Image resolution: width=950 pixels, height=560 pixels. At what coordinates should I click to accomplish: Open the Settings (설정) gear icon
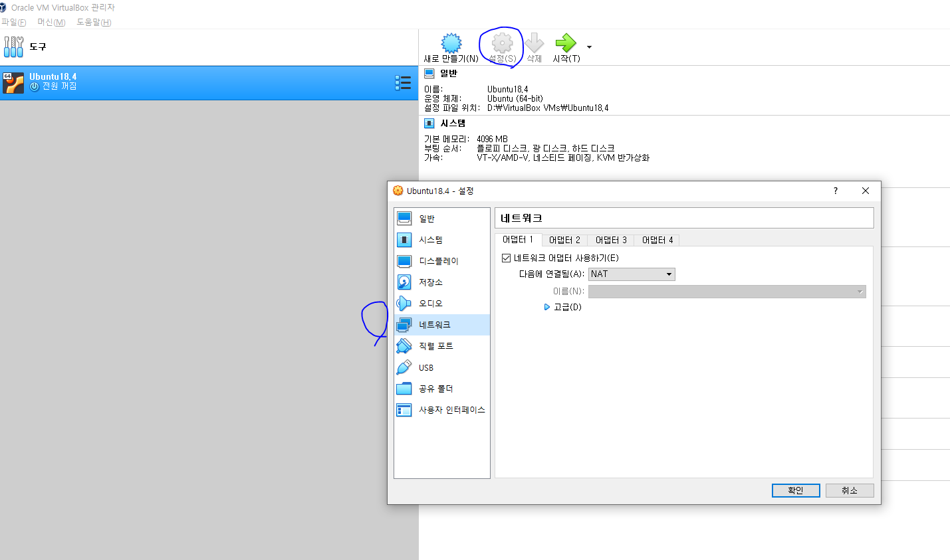coord(503,43)
